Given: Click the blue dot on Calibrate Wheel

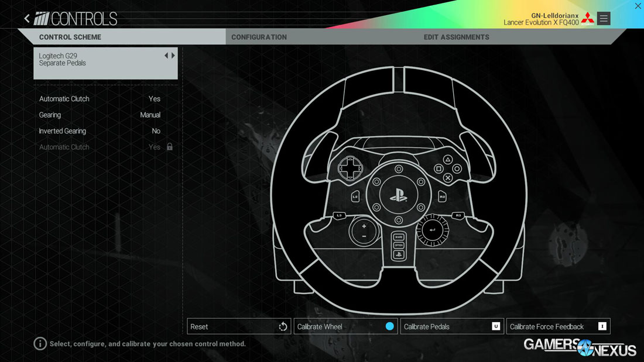Looking at the screenshot, I should coord(390,326).
